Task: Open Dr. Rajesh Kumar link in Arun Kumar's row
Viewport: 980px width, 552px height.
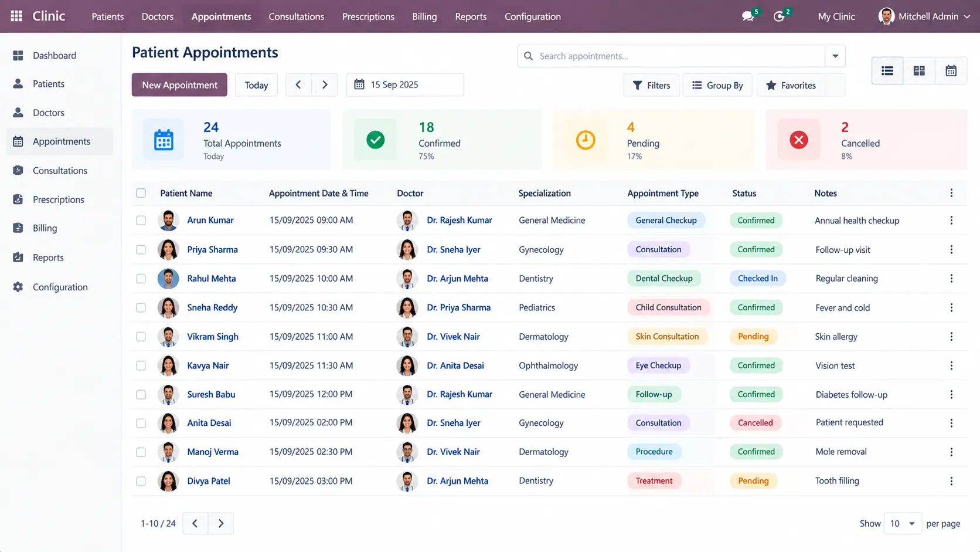Action: pyautogui.click(x=460, y=221)
